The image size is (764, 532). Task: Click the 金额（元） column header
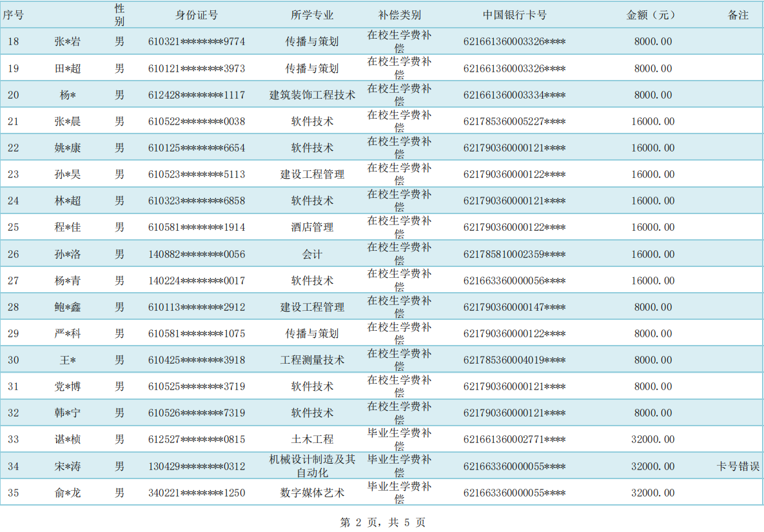coord(652,15)
